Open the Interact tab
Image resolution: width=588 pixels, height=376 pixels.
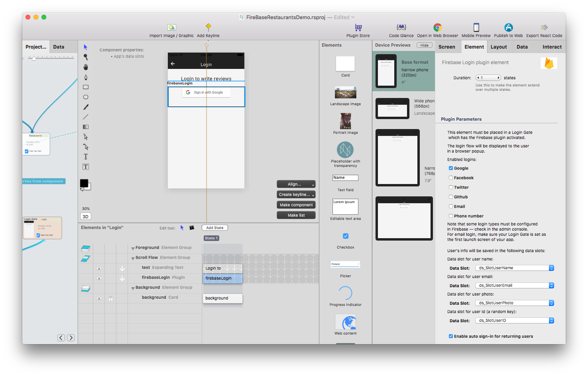point(552,47)
